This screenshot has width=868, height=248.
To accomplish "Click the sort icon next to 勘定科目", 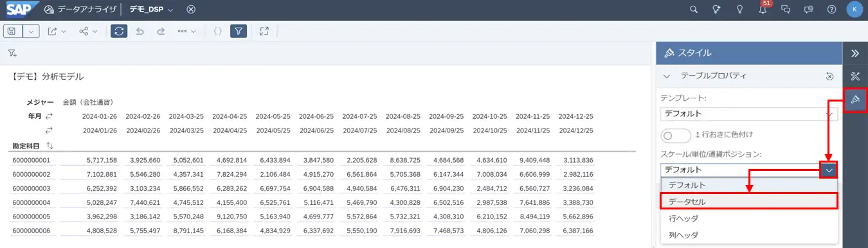I will coord(50,145).
